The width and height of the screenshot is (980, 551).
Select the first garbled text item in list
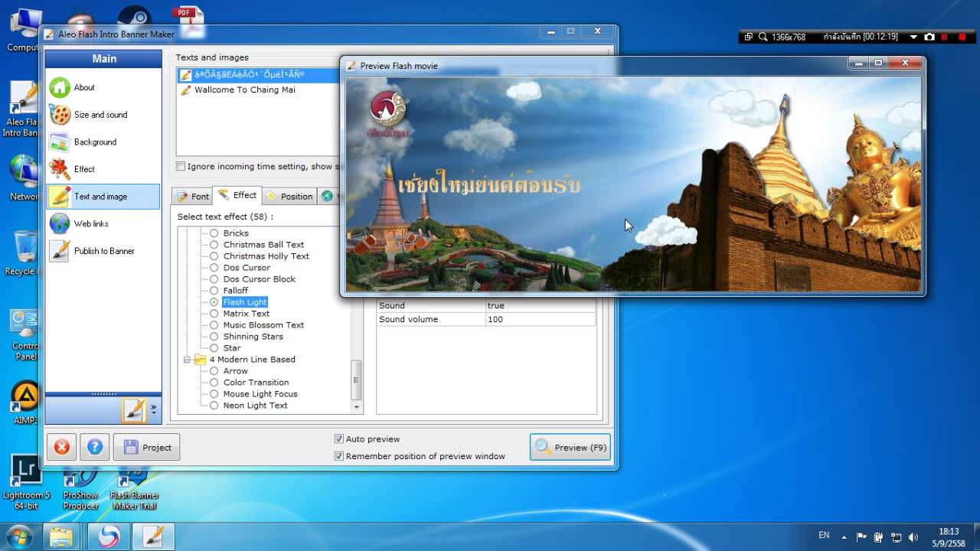pos(249,75)
